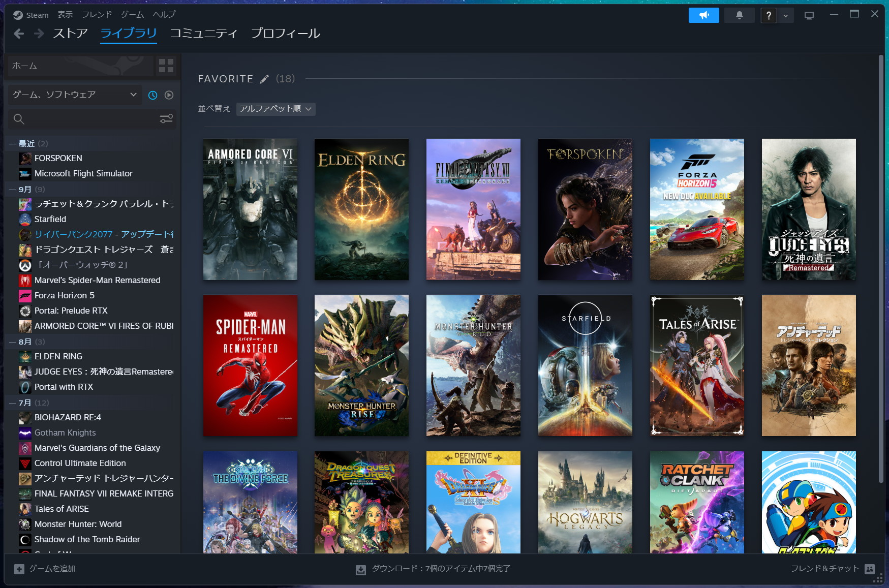The image size is (889, 588).
Task: Open the フレンド menu
Action: [97, 15]
